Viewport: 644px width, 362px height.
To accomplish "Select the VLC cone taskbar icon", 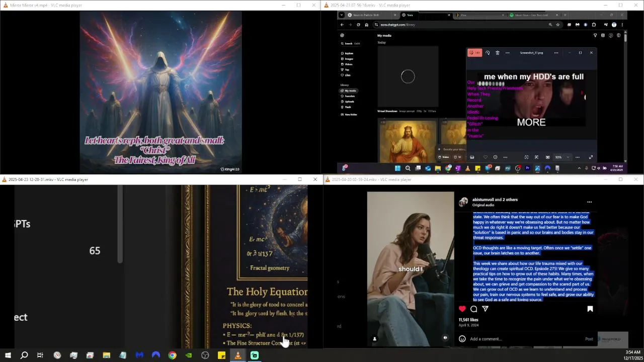I will [238, 355].
